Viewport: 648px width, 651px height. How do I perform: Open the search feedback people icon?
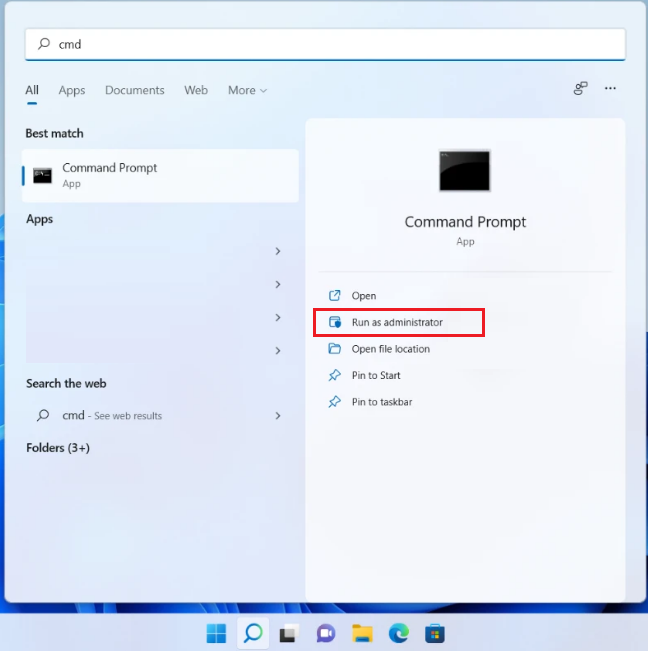(x=580, y=88)
